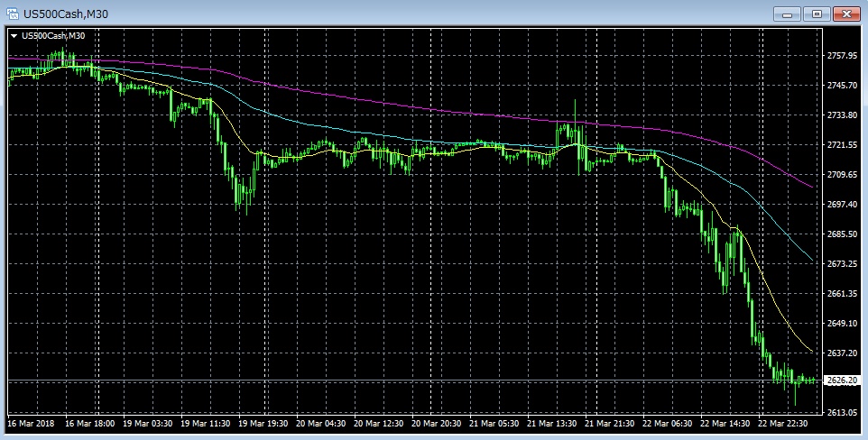The width and height of the screenshot is (868, 440).
Task: Click the 19 Mar 11:30 time label
Action: 204,422
